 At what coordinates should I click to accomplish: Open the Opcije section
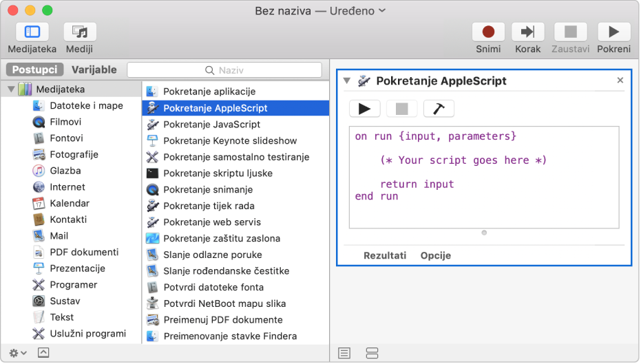(435, 255)
